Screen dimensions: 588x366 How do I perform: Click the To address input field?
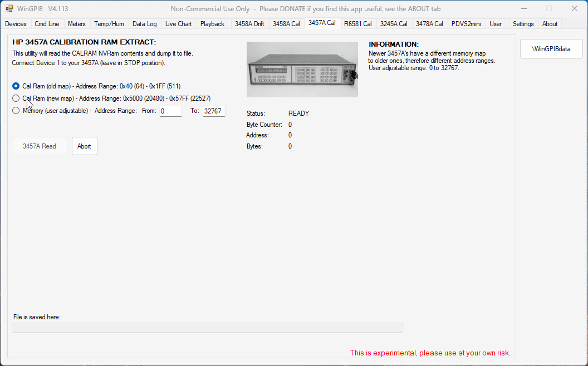[x=214, y=111]
